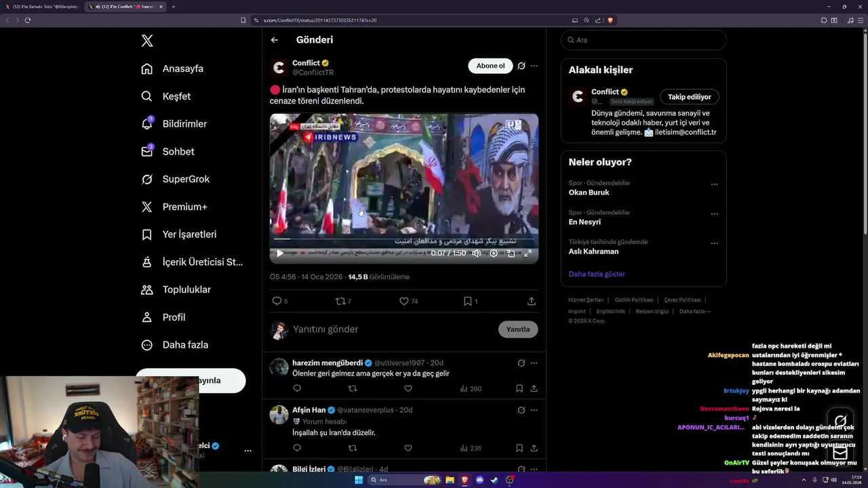The image size is (868, 488).
Task: Open Bildirimler notifications
Action: [x=174, y=124]
